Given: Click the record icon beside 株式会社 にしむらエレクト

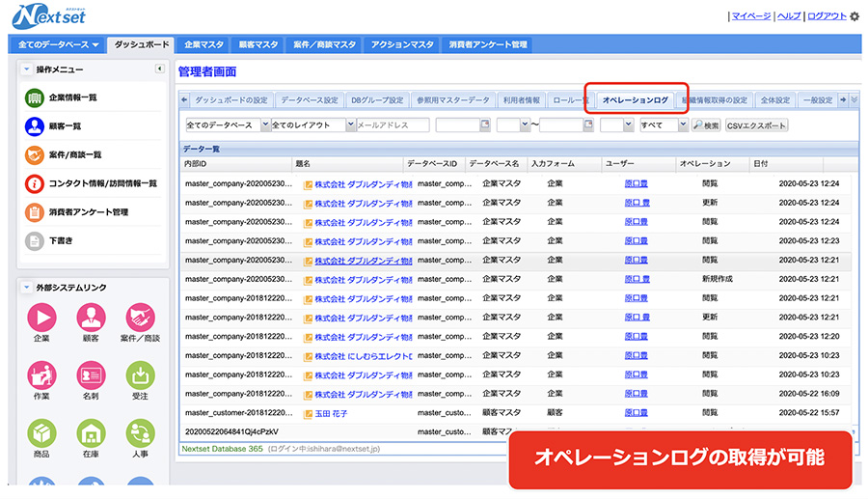Looking at the screenshot, I should [x=309, y=357].
